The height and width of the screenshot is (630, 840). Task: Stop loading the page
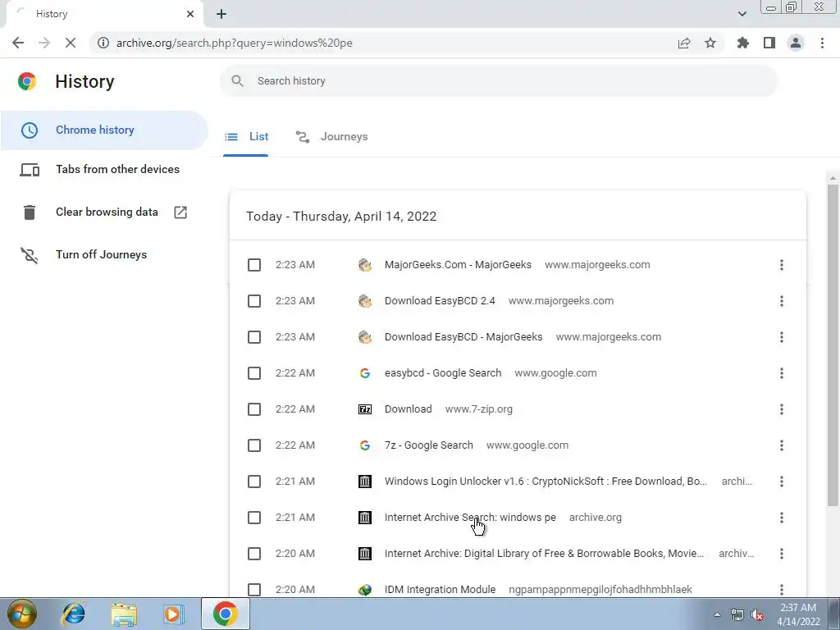coord(71,43)
